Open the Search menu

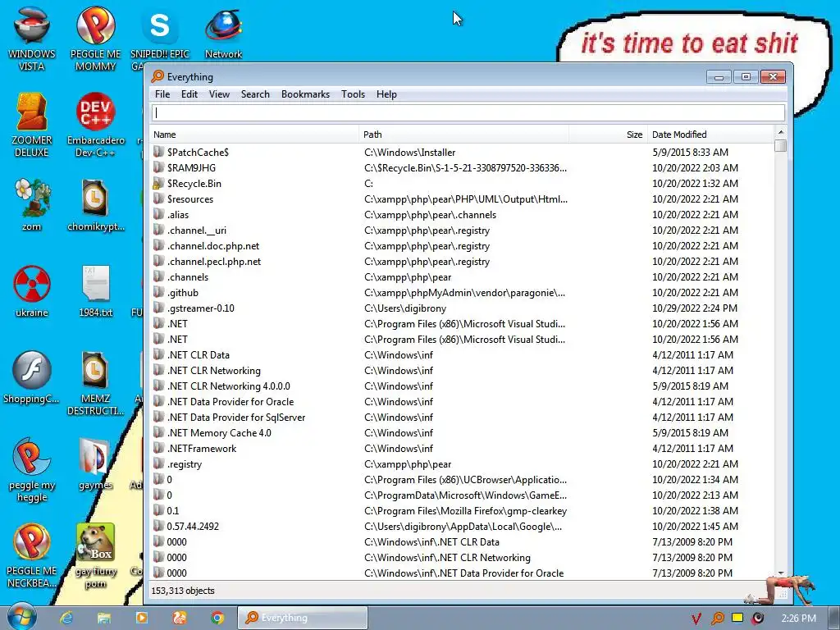pos(255,94)
